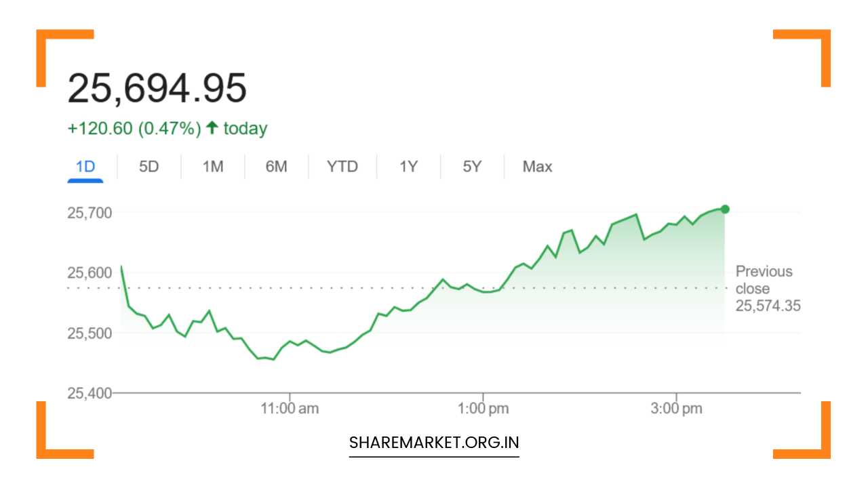The image size is (868, 488).
Task: Click the green endpoint dot on chart
Action: (x=723, y=209)
